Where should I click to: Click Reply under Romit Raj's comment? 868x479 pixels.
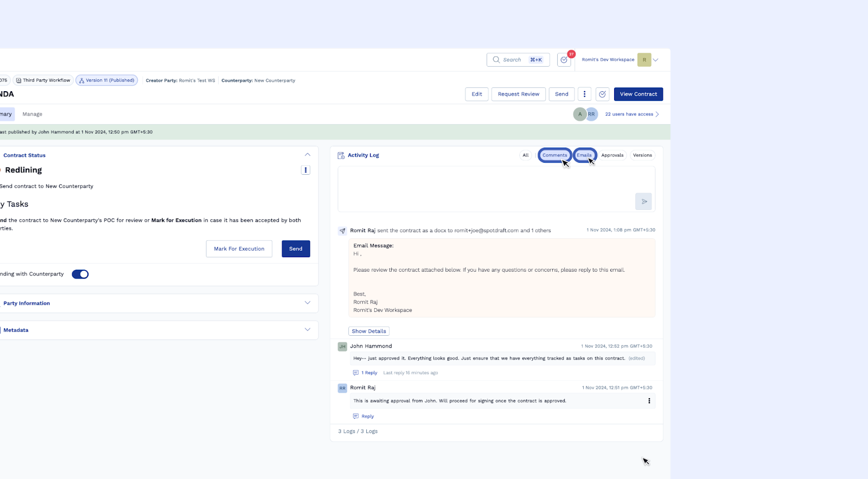368,416
